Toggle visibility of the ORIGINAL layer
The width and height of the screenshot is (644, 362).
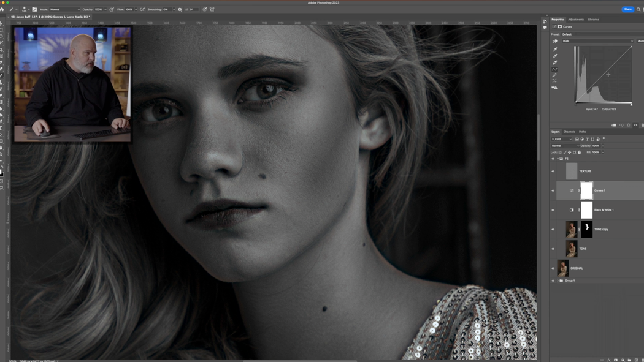coord(553,268)
